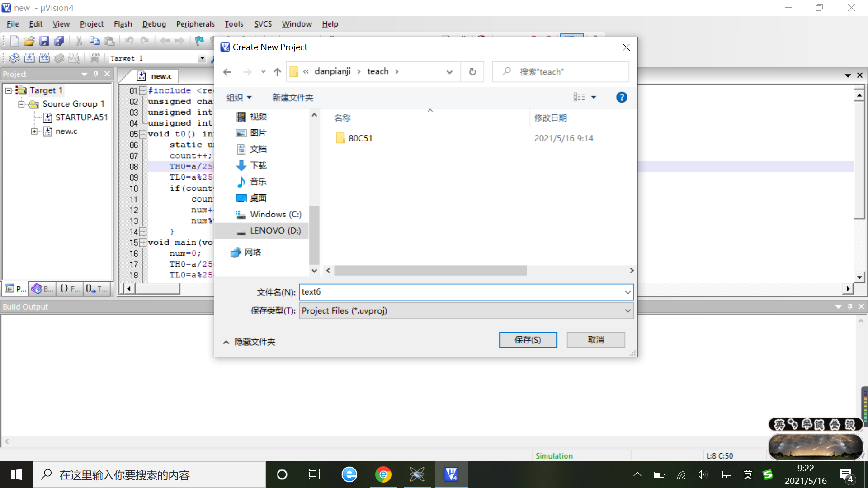Click the Refresh icon in the save dialog
The image size is (868, 488).
click(x=472, y=72)
